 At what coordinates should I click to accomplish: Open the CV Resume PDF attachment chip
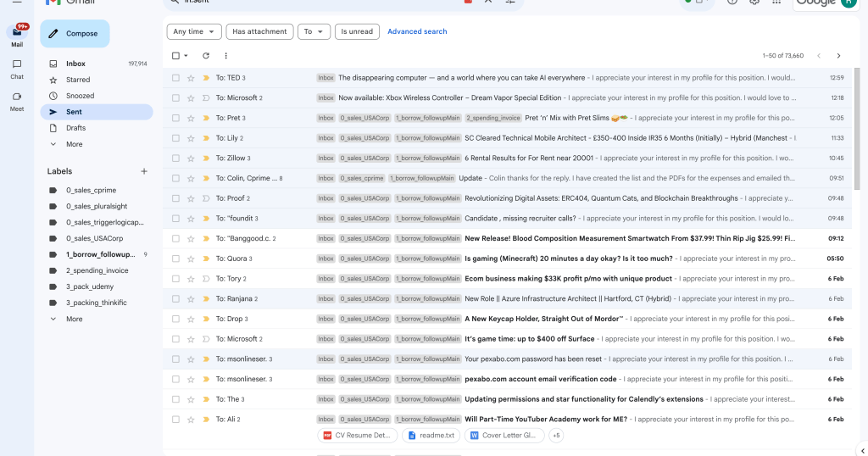point(357,436)
